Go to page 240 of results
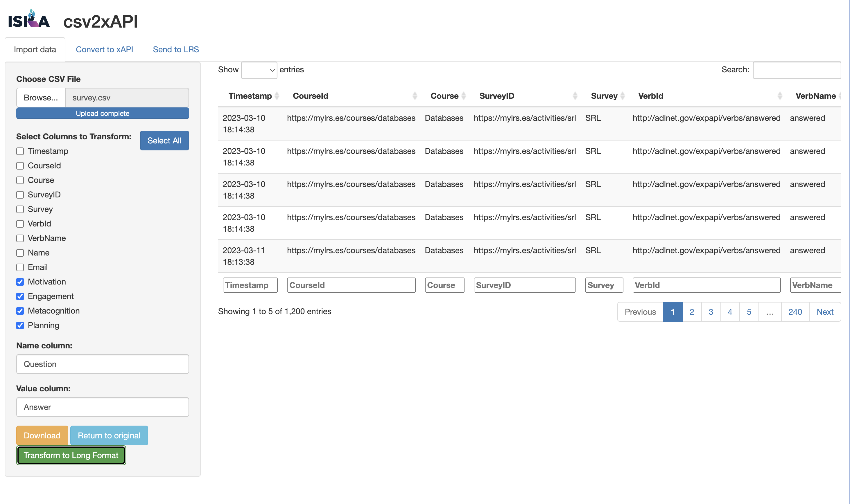Screen dimensions: 850x504 click(795, 312)
